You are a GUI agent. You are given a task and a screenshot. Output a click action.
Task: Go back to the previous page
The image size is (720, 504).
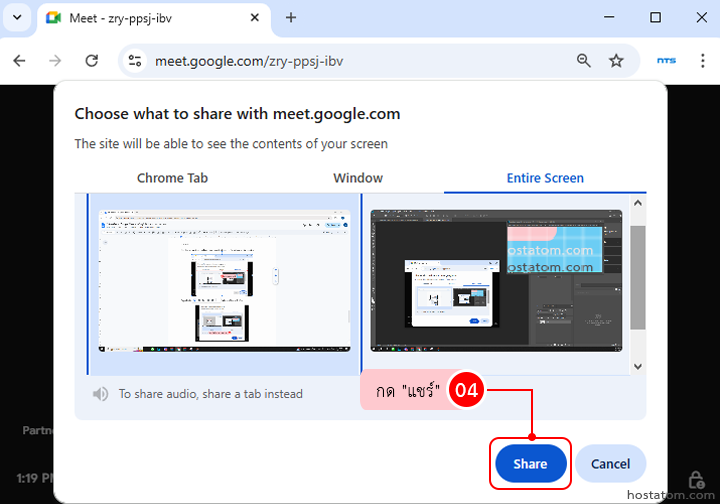(19, 61)
